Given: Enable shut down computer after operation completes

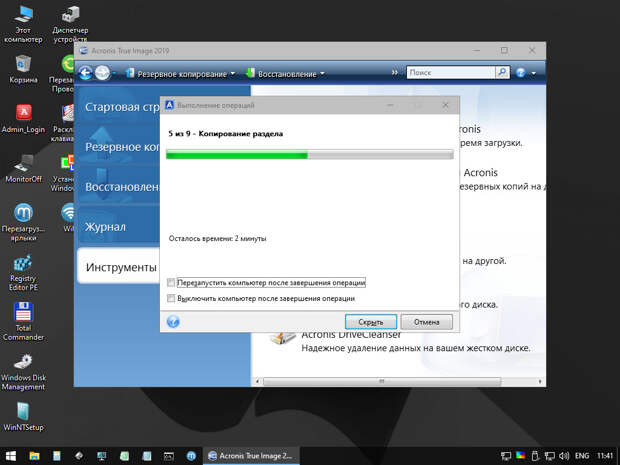Looking at the screenshot, I should (172, 298).
